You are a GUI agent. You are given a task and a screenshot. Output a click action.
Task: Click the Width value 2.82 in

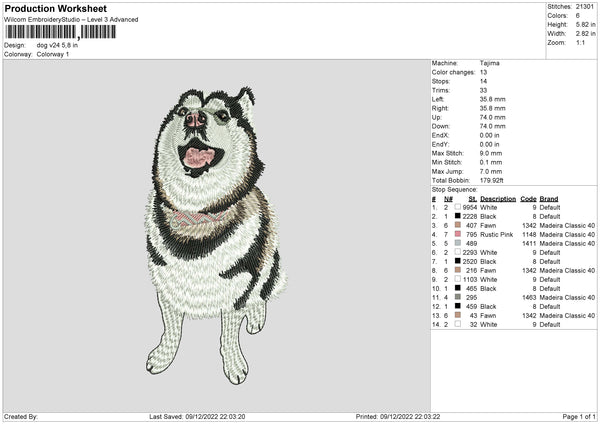pos(585,34)
